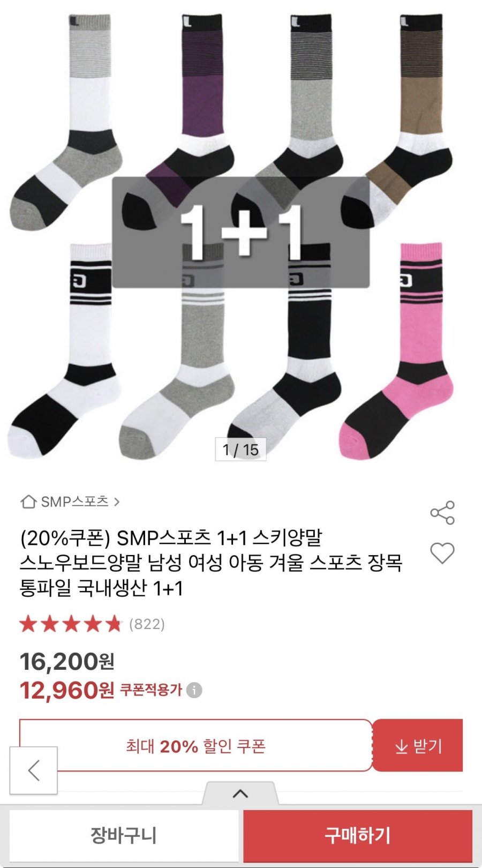Tap the 1 / 15 image counter
Viewport: 482px width, 868px height.
[x=240, y=450]
